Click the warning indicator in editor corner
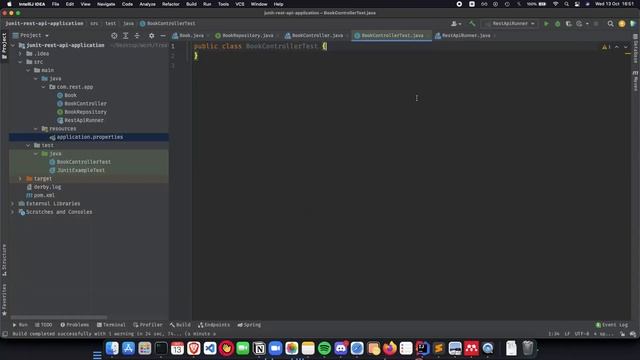Image resolution: width=640 pixels, height=360 pixels. pyautogui.click(x=606, y=47)
